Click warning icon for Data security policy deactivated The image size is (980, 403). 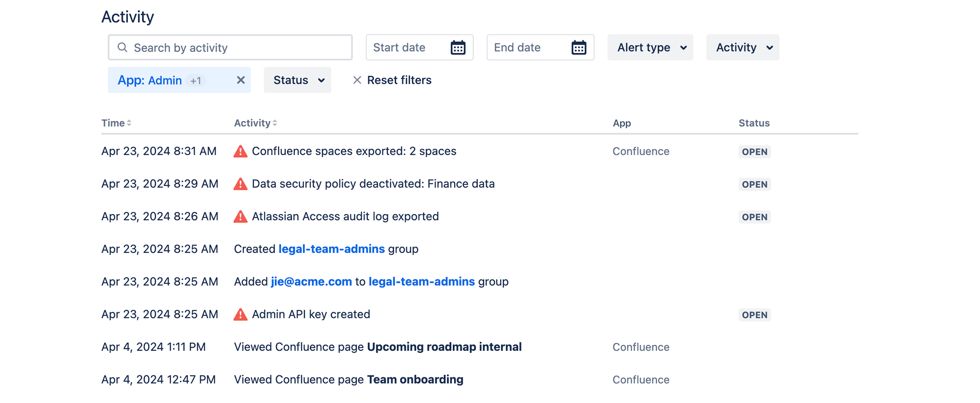tap(241, 184)
